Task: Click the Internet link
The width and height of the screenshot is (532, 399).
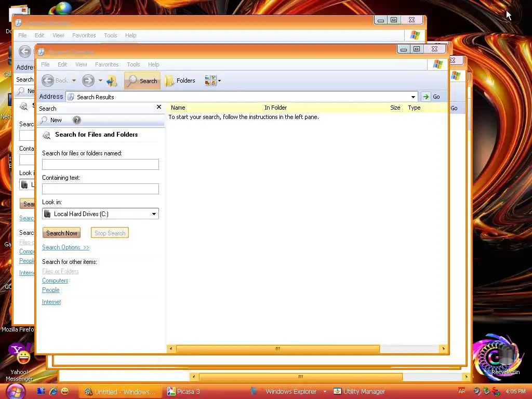Action: [x=51, y=302]
